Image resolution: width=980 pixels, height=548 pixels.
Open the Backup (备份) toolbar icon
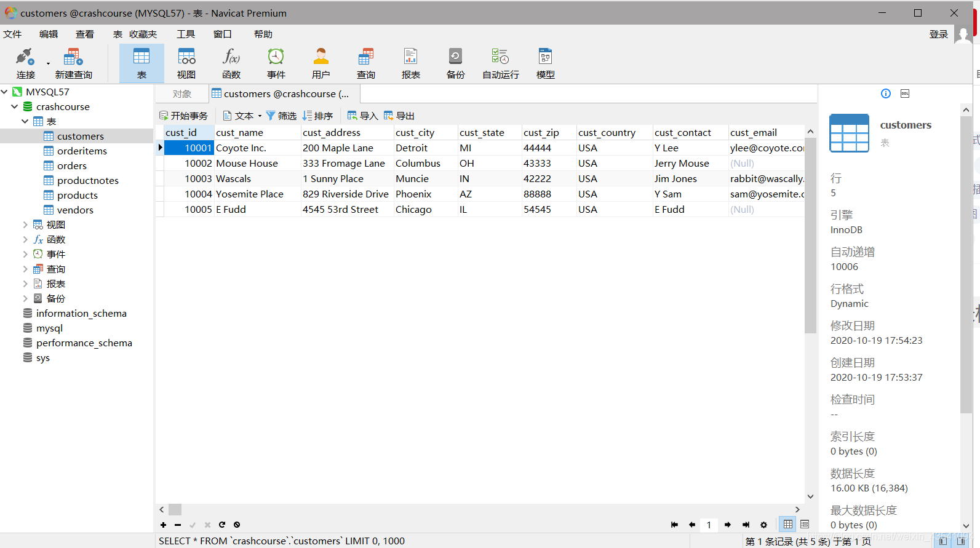coord(456,63)
